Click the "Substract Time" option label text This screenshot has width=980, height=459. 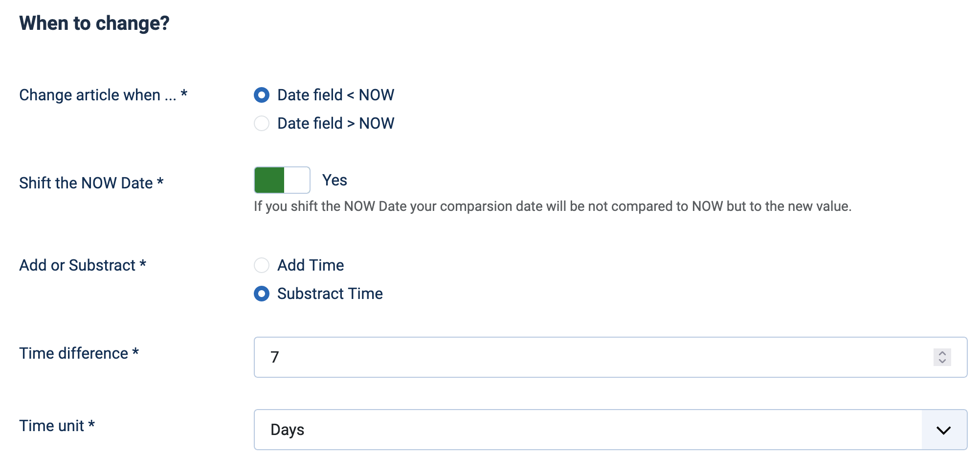[x=330, y=294]
